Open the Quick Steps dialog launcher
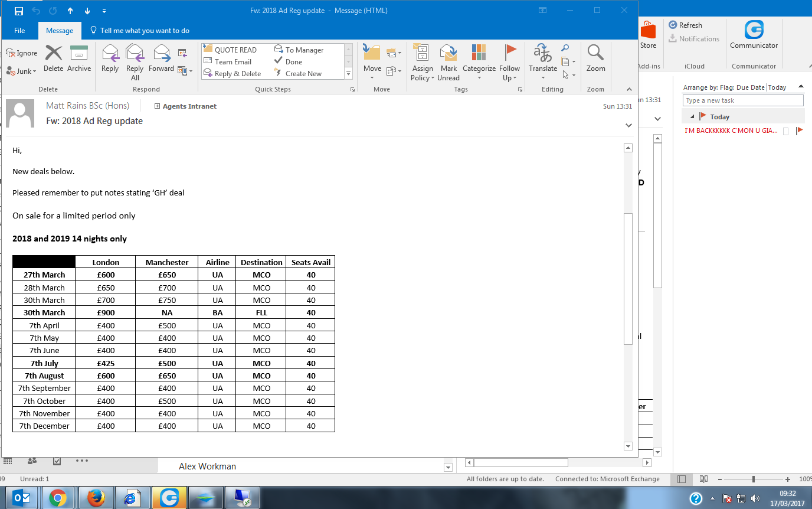812x509 pixels. (x=353, y=90)
